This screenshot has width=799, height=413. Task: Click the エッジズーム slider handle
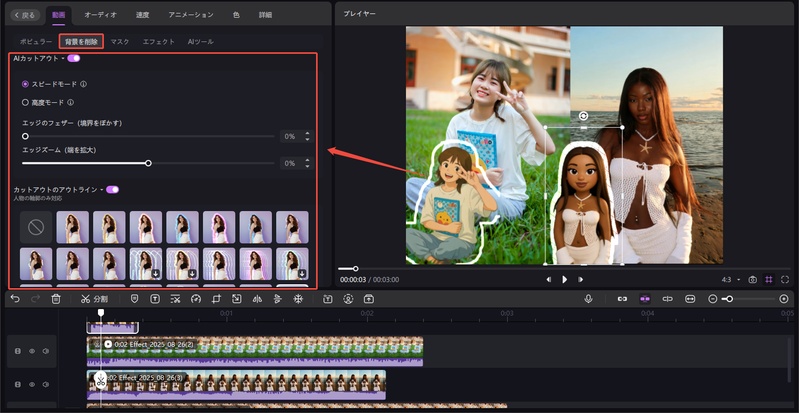pyautogui.click(x=148, y=163)
